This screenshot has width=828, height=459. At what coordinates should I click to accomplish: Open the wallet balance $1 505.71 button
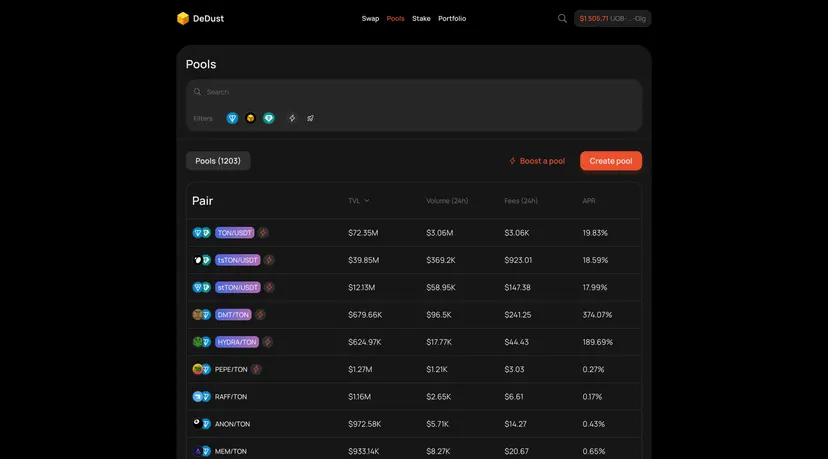click(613, 18)
